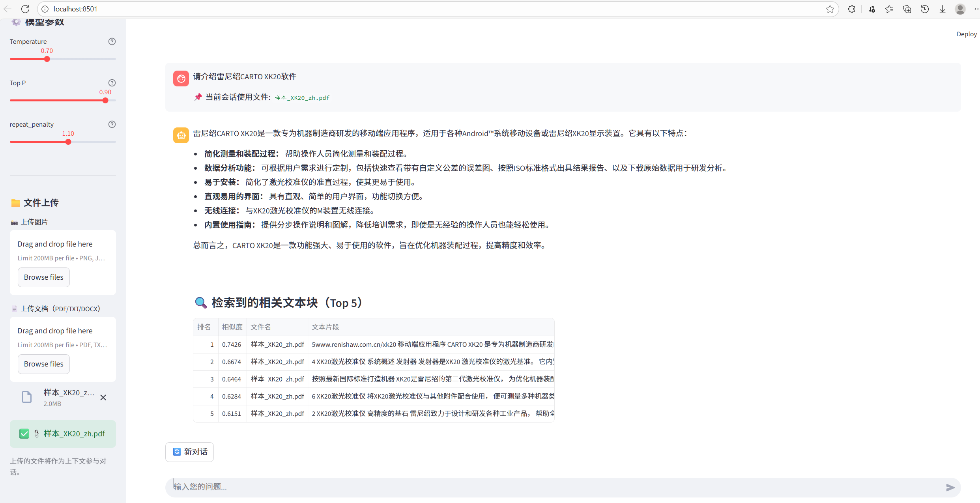The width and height of the screenshot is (980, 503).
Task: Select similarity cell 0.6674
Action: pos(232,362)
